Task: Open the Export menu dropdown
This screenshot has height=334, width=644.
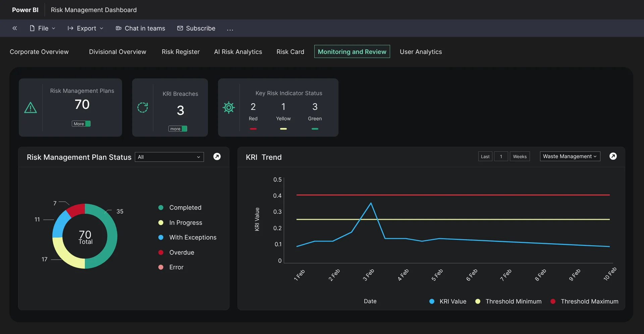Action: (86, 28)
